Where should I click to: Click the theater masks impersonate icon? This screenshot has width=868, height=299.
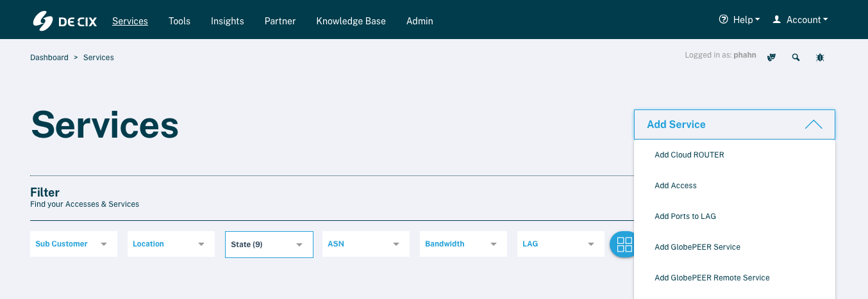772,57
